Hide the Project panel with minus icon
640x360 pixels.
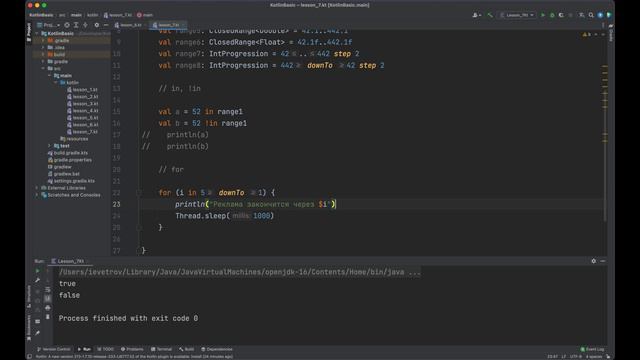click(x=106, y=25)
